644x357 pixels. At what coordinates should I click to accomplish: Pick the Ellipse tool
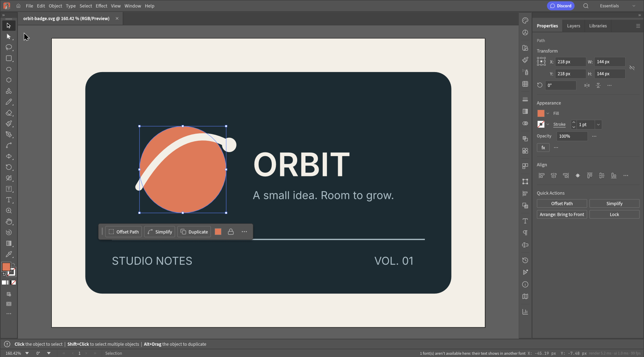[x=9, y=69]
